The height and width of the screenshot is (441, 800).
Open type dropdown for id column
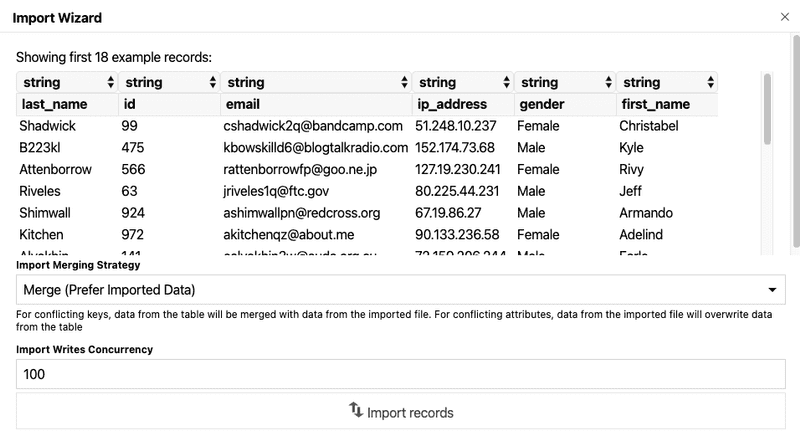click(168, 82)
